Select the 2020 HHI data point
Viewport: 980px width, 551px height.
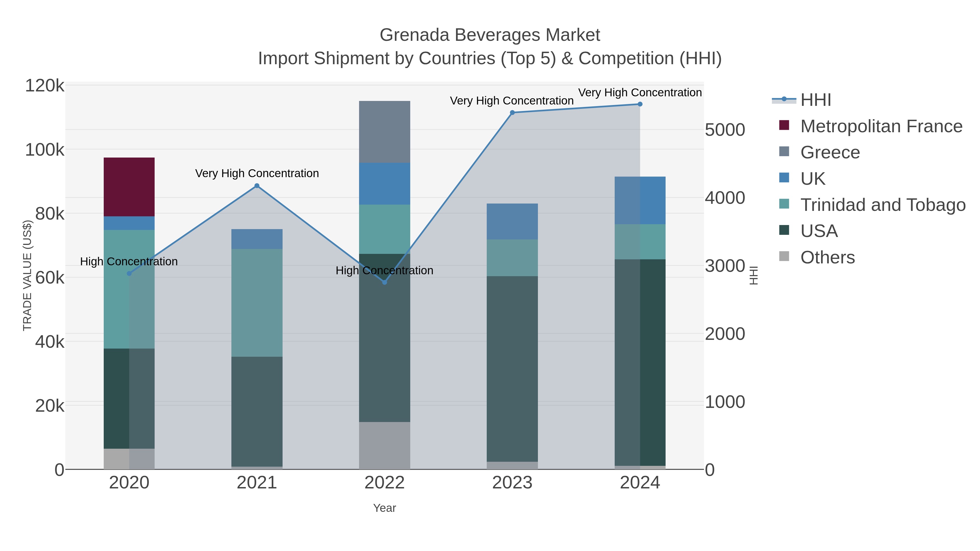pos(129,273)
